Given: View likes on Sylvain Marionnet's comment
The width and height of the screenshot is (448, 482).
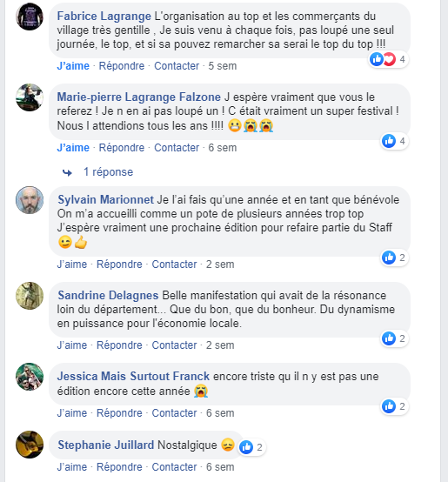Looking at the screenshot, I should (395, 258).
